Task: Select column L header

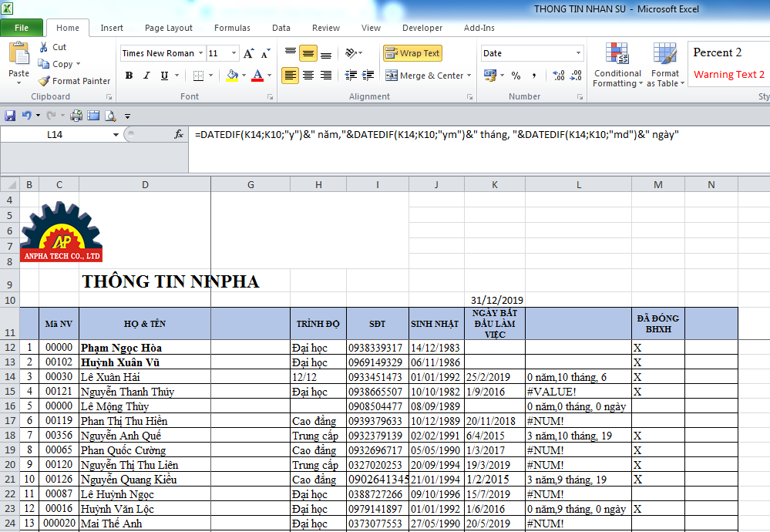Action: tap(579, 185)
